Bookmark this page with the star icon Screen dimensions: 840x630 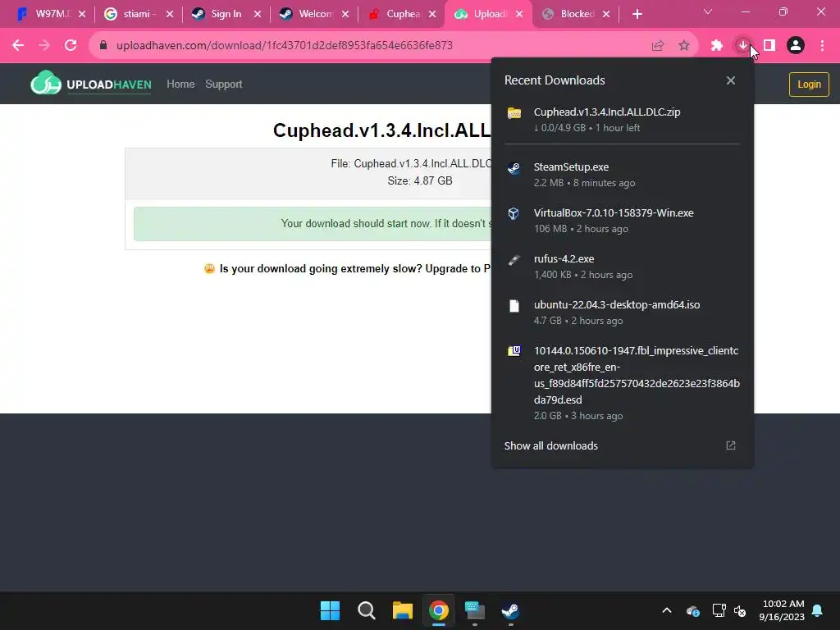684,46
